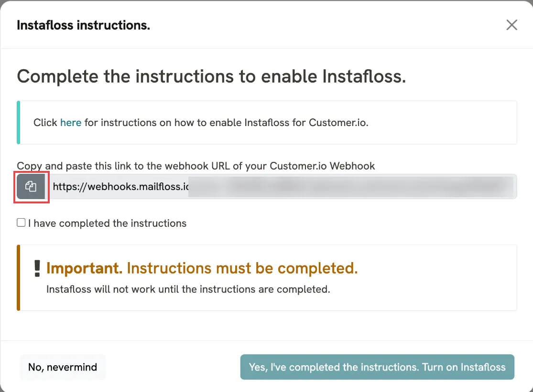
Task: Click the teal bar of the info box
Action: pyautogui.click(x=18, y=123)
